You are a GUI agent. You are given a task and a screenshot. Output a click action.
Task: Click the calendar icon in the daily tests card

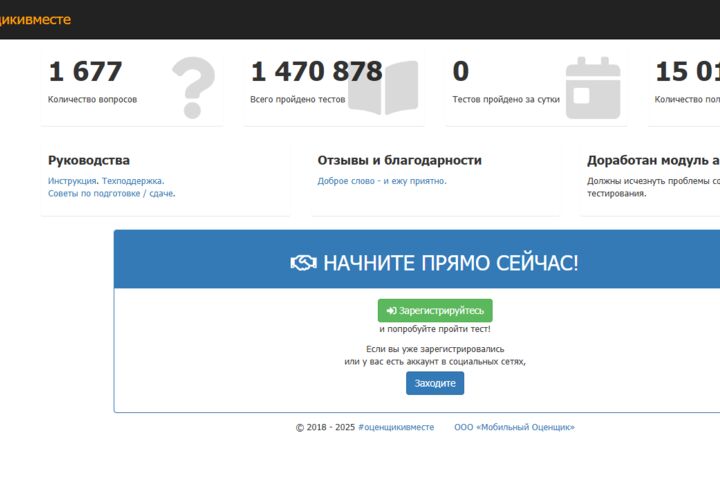[593, 88]
